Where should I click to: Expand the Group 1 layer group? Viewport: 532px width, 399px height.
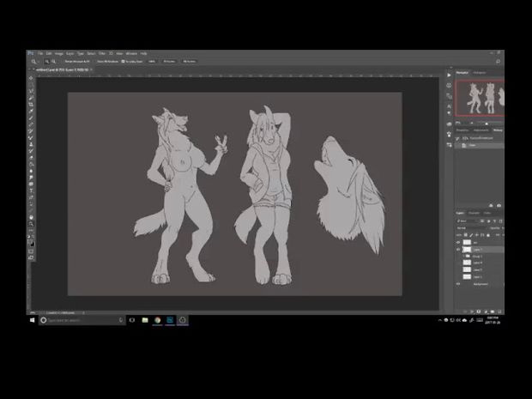[463, 256]
